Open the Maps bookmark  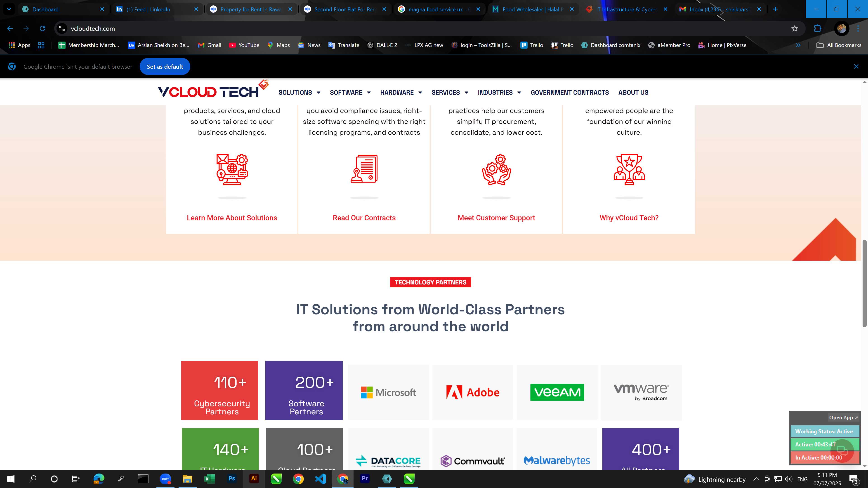tap(278, 45)
